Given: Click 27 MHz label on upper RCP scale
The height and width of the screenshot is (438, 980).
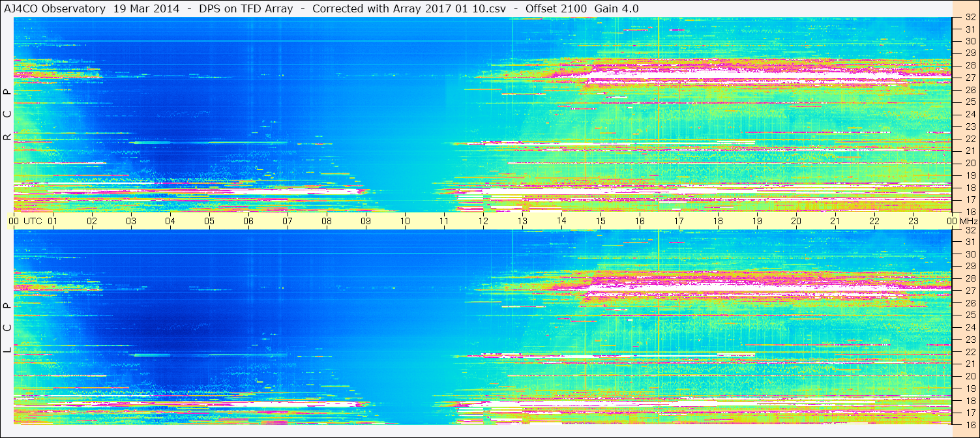Looking at the screenshot, I should point(970,78).
